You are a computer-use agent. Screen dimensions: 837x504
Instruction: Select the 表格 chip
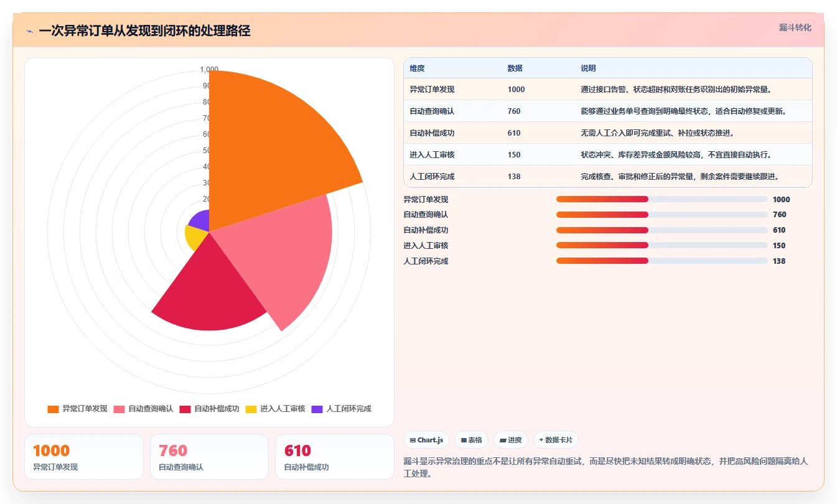[471, 440]
